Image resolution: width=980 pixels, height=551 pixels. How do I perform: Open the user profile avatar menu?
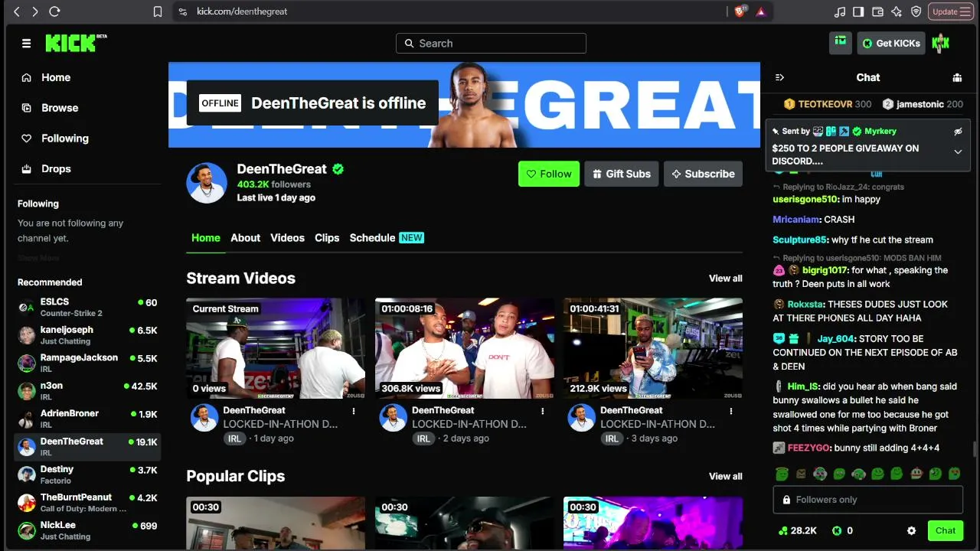coord(941,43)
